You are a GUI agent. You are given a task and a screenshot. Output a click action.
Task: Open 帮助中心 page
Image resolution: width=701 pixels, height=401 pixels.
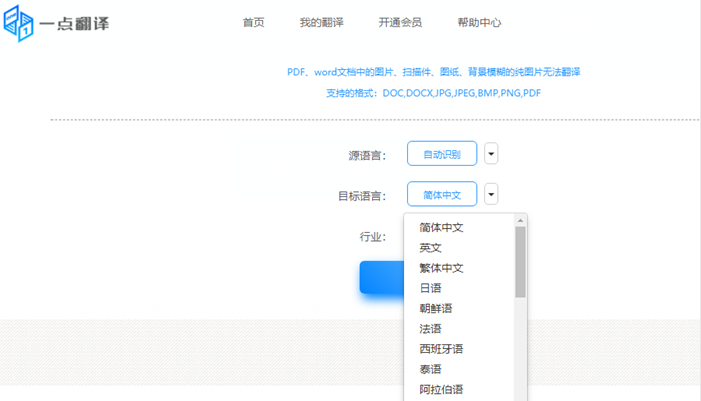tap(479, 22)
